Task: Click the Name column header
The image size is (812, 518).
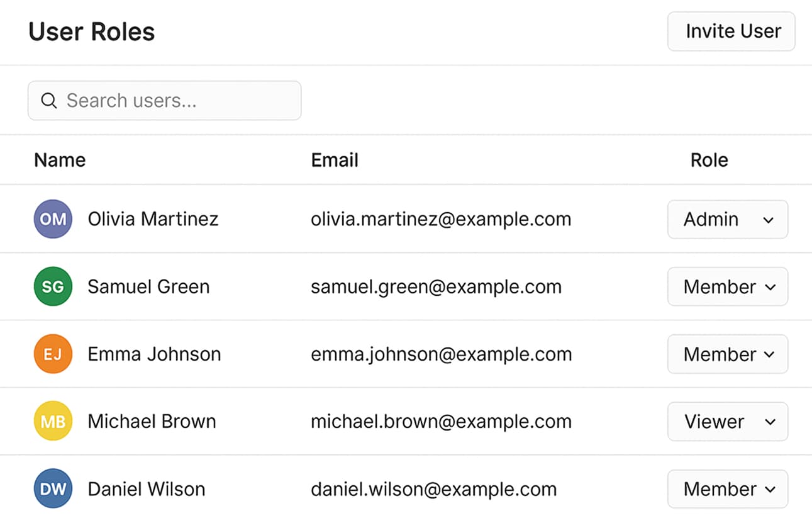Action: 60,160
